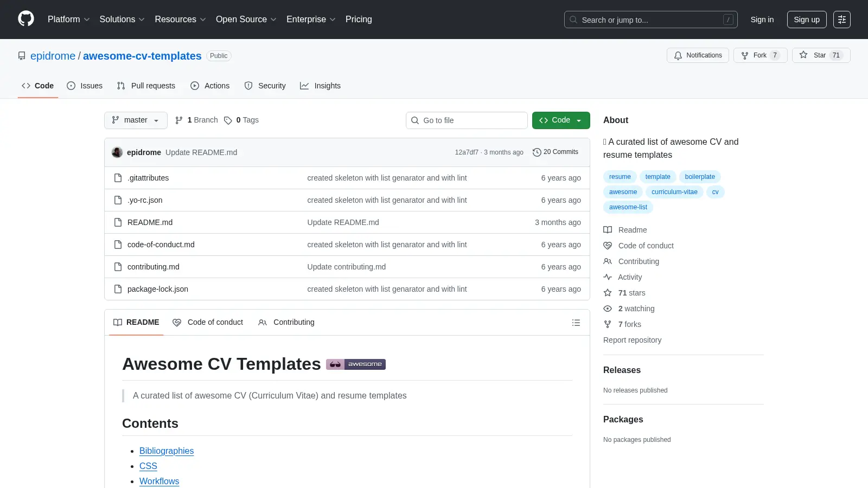Click the magnifier icon in the search bar

click(x=573, y=20)
